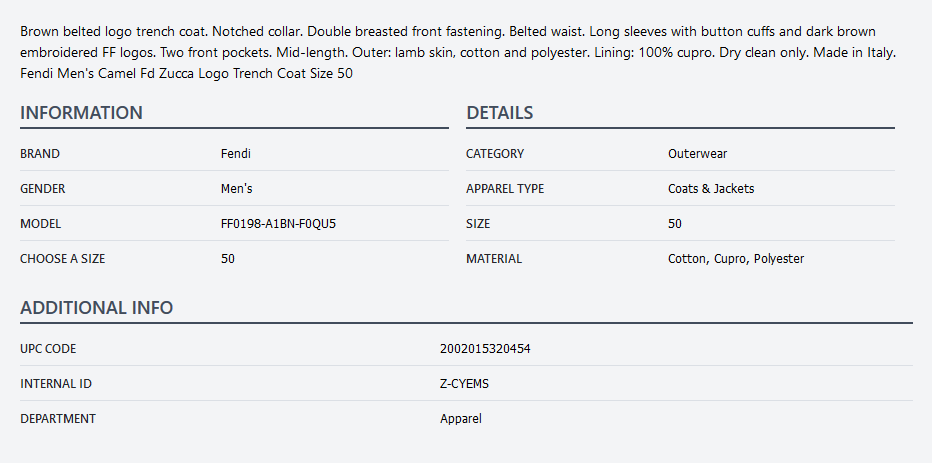Select the 50 value in the DETAILS SIZE row
The height and width of the screenshot is (463, 932).
pos(675,224)
